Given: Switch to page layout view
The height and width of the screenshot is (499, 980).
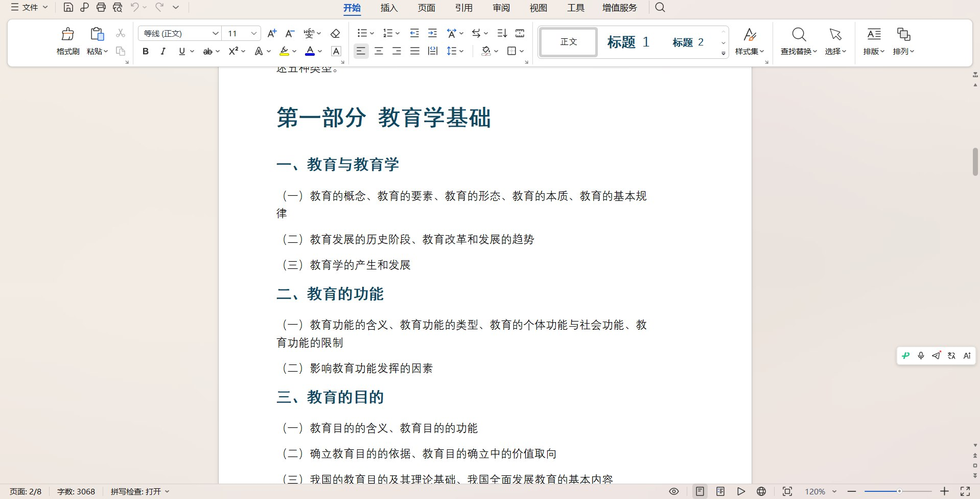Looking at the screenshot, I should [x=700, y=491].
